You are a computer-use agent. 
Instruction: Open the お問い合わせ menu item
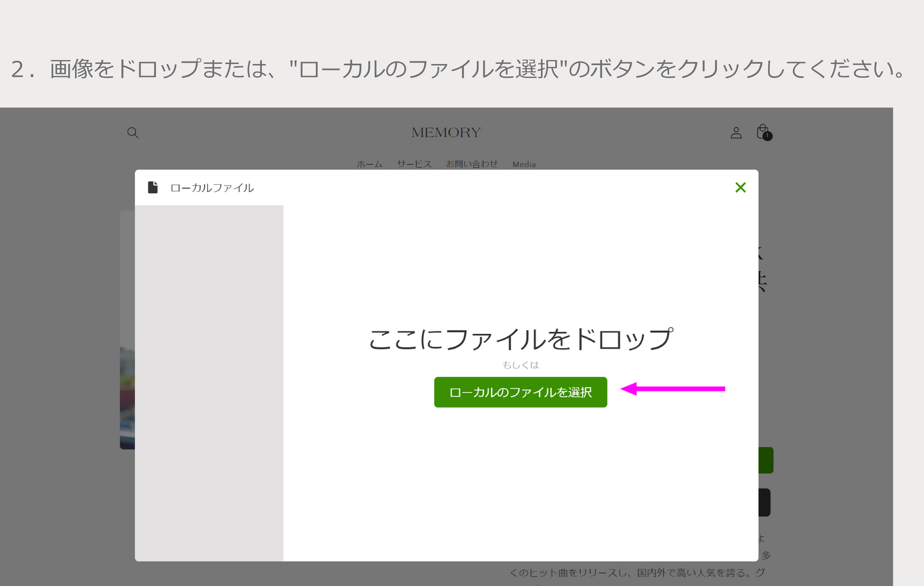[472, 164]
